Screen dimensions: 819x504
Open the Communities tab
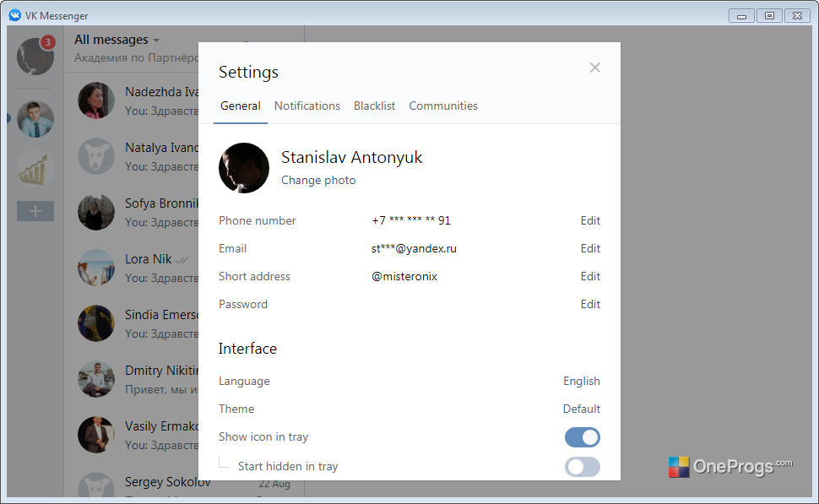[x=443, y=106]
